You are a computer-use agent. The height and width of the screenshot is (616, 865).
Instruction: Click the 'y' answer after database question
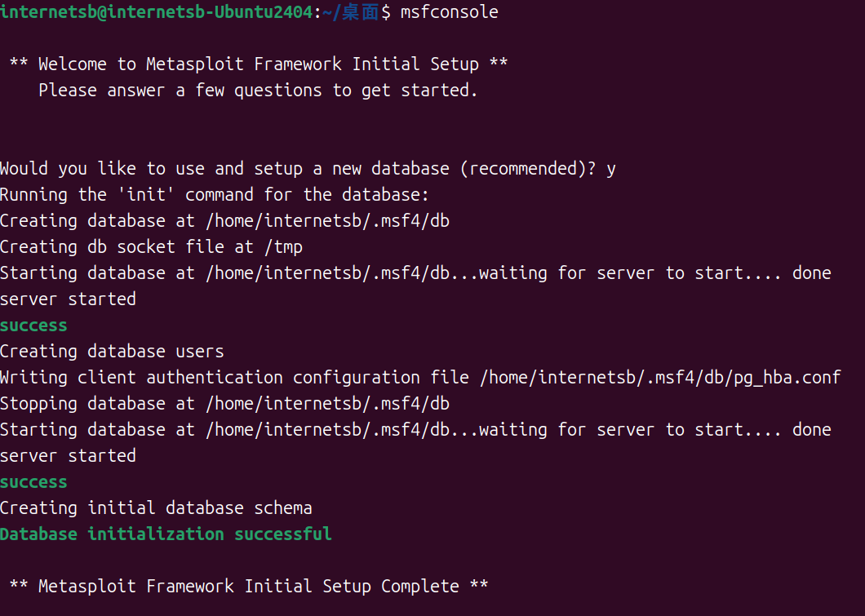point(611,169)
